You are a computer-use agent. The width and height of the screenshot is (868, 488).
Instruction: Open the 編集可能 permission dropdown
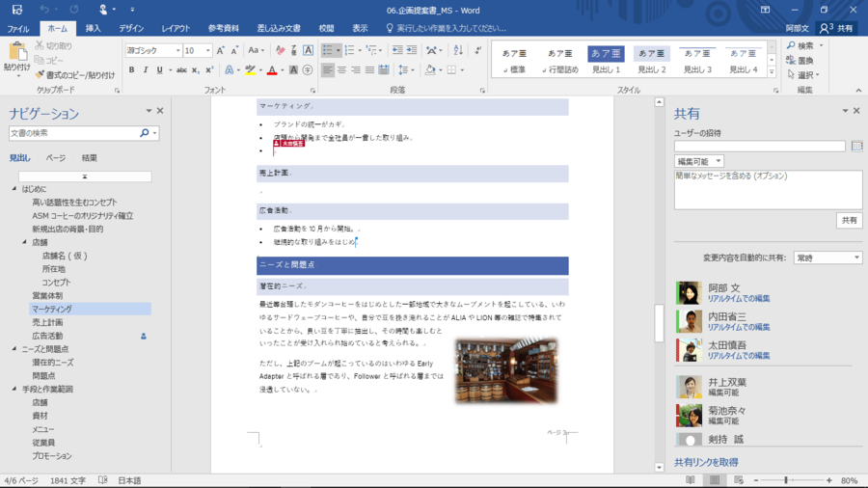coord(699,161)
